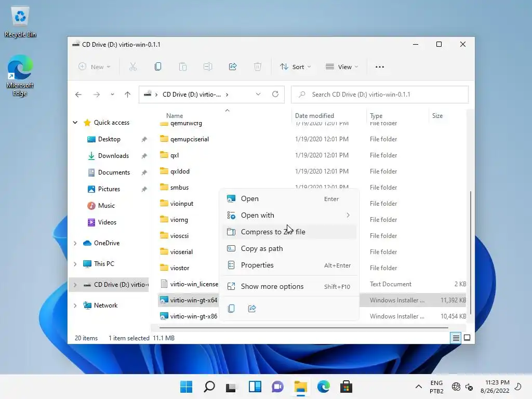
Task: Click the Paste icon in Explorer toolbar
Action: coord(183,67)
